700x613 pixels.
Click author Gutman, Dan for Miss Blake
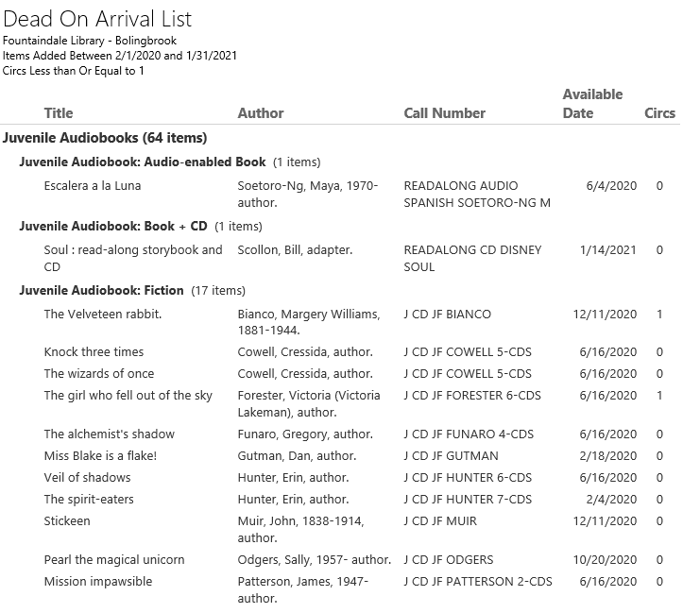point(294,456)
